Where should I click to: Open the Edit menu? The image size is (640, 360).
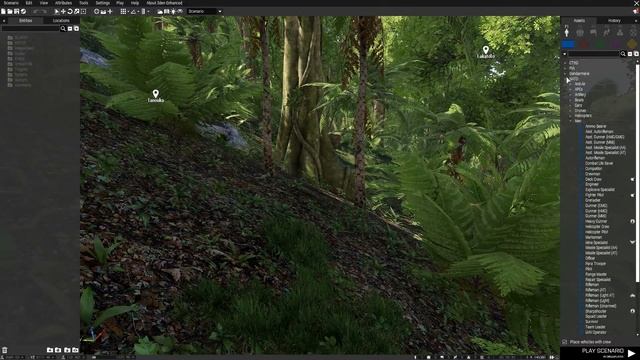coord(29,3)
